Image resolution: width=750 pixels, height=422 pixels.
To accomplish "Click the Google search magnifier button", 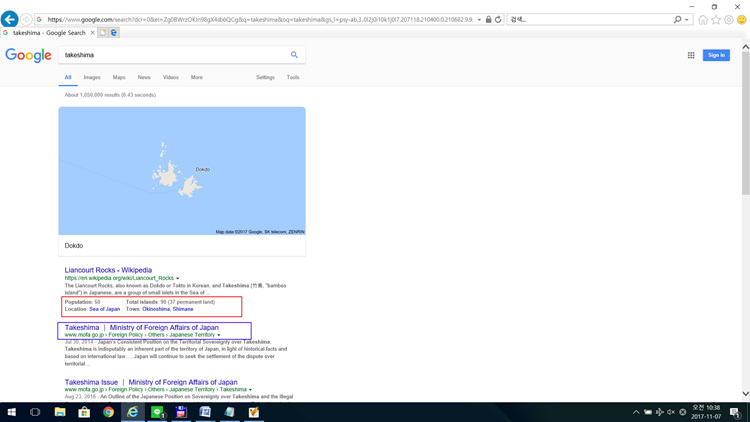I will point(294,55).
